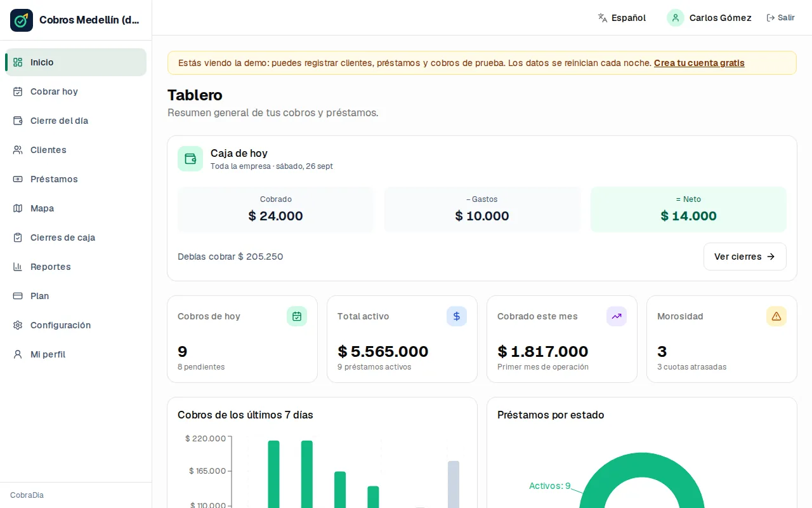Open Cierre del día page
Viewport: 812px width, 508px height.
tap(76, 121)
